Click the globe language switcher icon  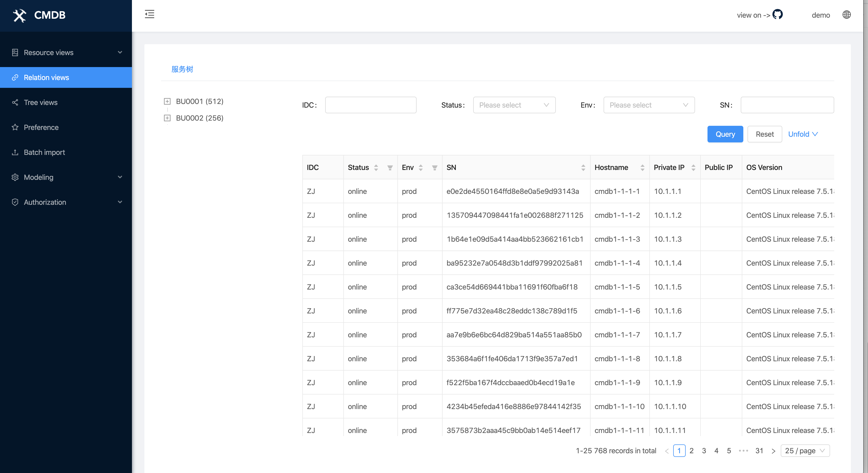point(846,15)
